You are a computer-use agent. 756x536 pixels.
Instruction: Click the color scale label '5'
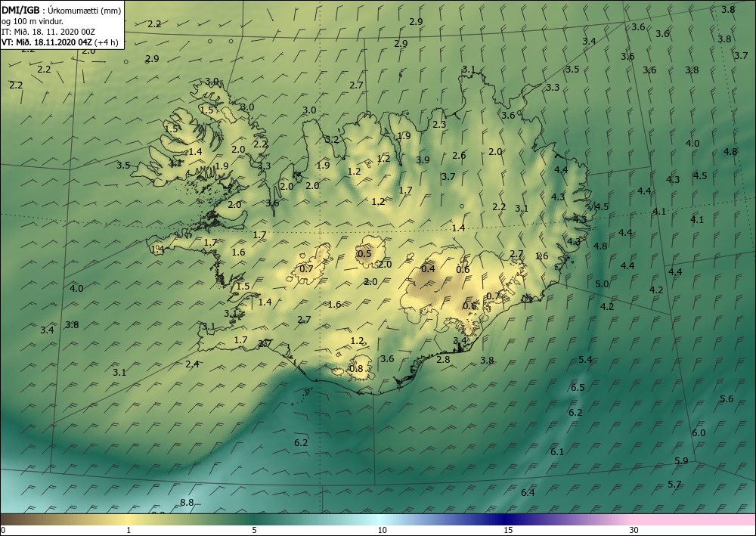[254, 530]
